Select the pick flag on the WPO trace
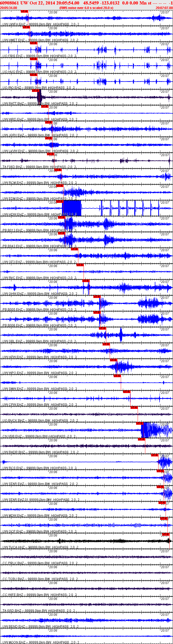Viewport: 173px width, 644px height. [113, 360]
